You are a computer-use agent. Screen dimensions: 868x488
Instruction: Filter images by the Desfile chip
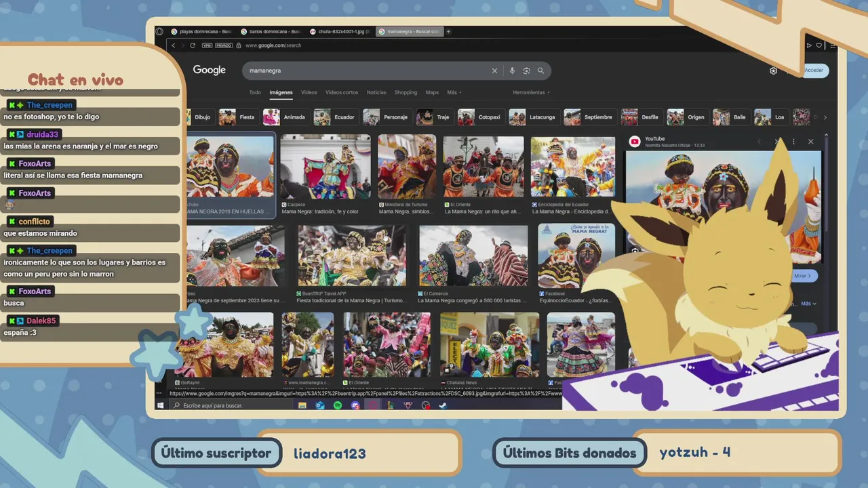(642, 117)
